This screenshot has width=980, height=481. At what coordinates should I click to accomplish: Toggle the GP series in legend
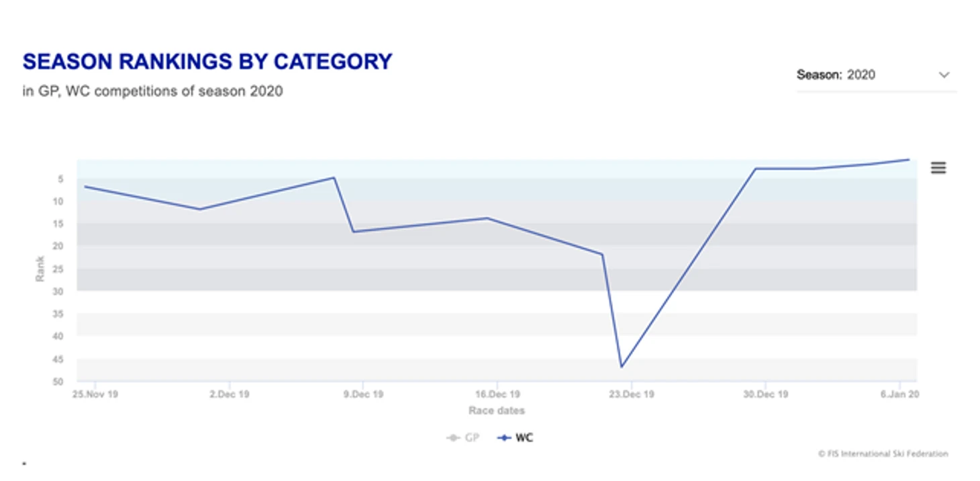463,438
